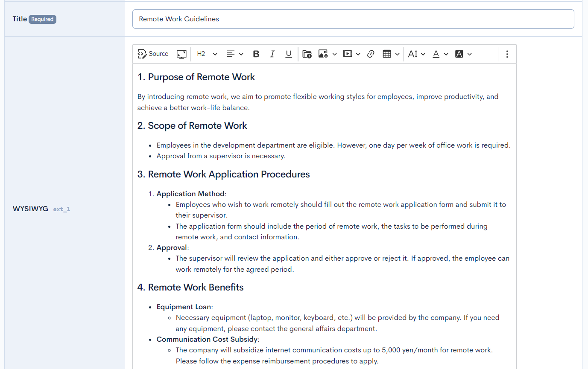
Task: Underline the selected text
Action: pos(289,54)
